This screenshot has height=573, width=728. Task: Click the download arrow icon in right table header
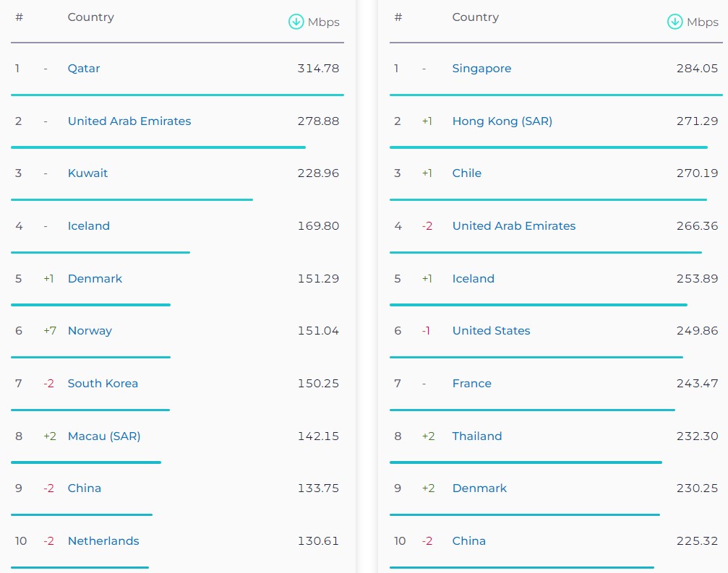[675, 22]
